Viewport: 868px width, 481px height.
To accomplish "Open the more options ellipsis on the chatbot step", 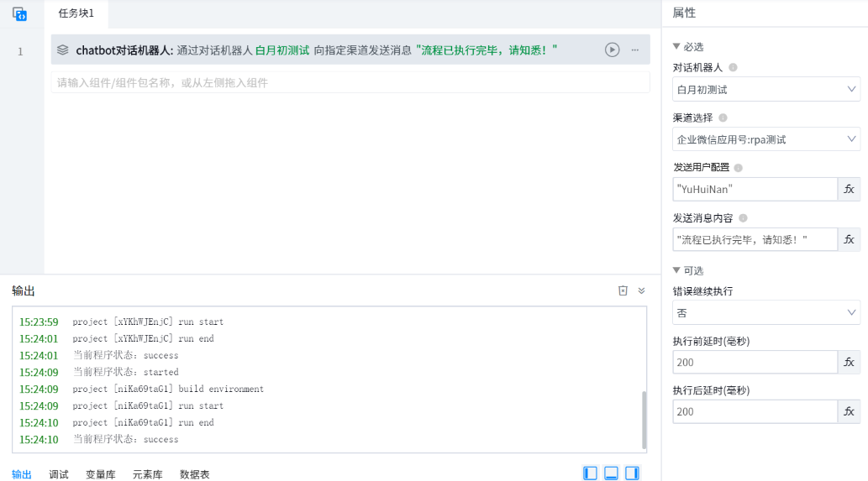I will [x=635, y=50].
